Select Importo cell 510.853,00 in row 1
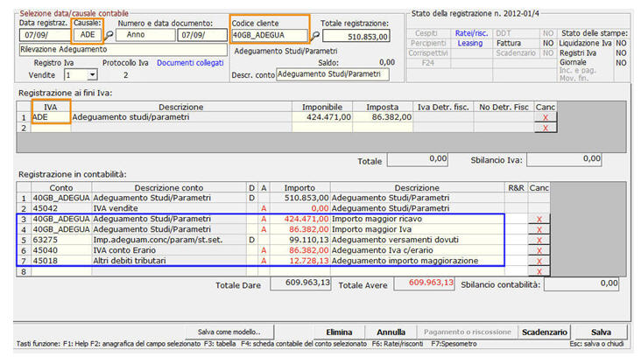641x364 pixels. pos(299,198)
